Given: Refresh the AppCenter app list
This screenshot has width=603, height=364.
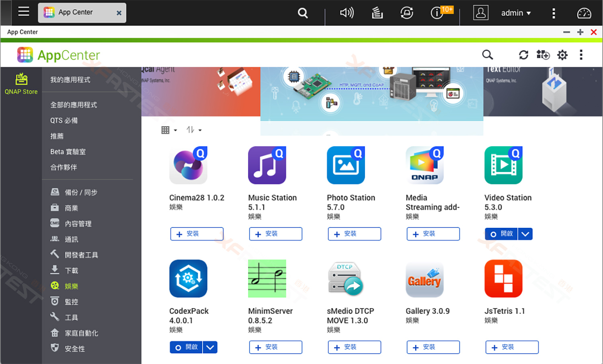Looking at the screenshot, I should click(523, 55).
